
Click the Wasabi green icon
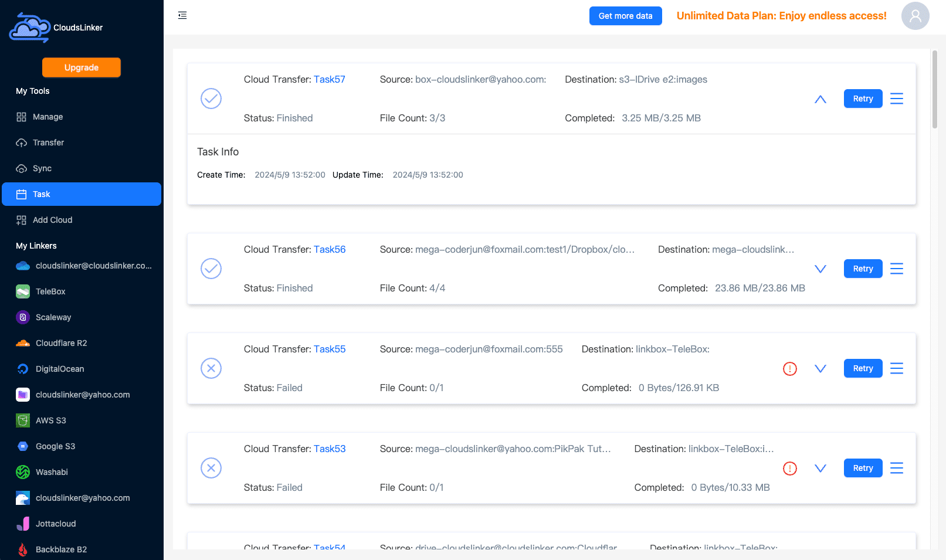click(23, 472)
